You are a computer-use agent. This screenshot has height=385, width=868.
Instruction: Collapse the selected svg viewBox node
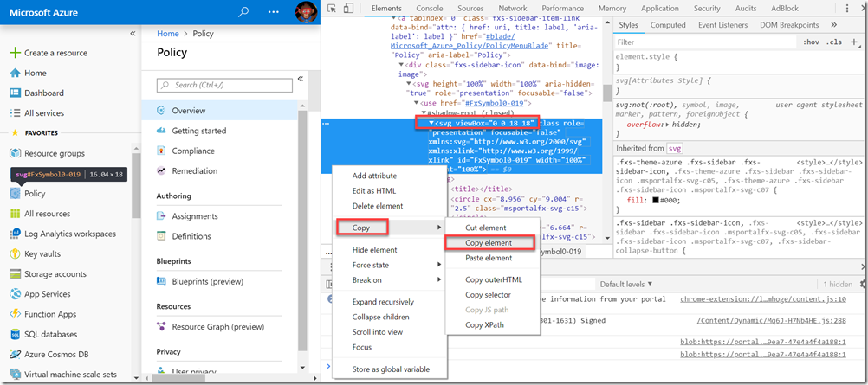click(x=431, y=123)
